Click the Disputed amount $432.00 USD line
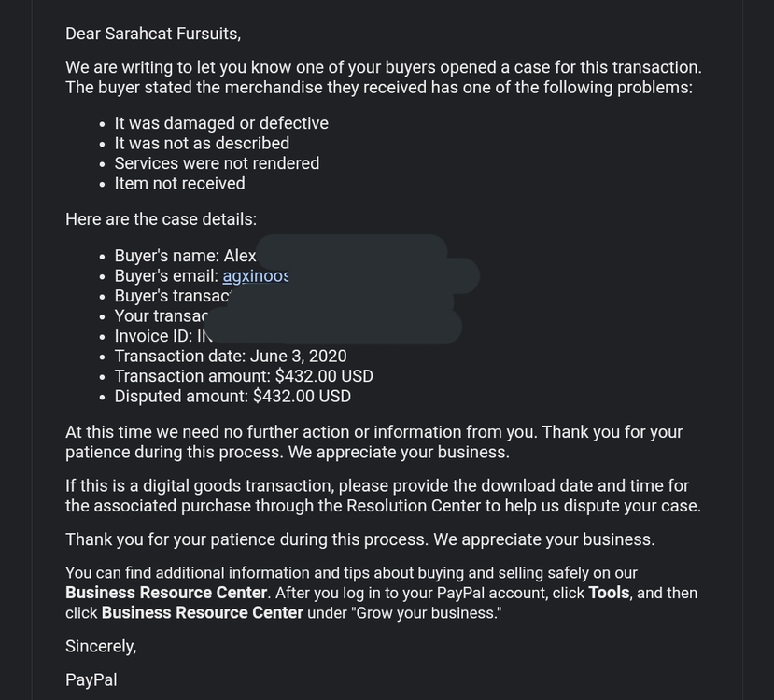 (232, 396)
